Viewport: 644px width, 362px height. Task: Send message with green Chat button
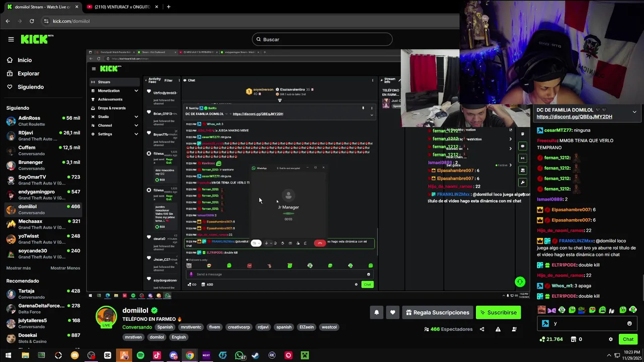point(628,339)
